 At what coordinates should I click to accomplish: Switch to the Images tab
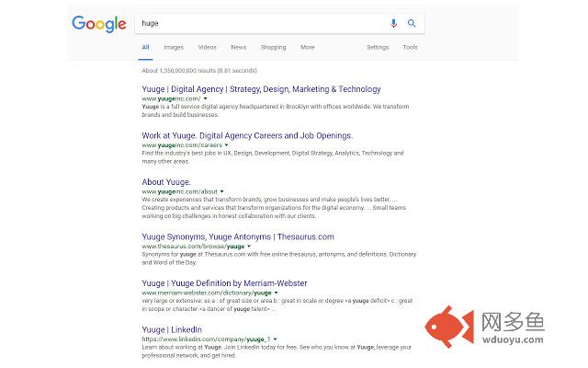tap(174, 47)
